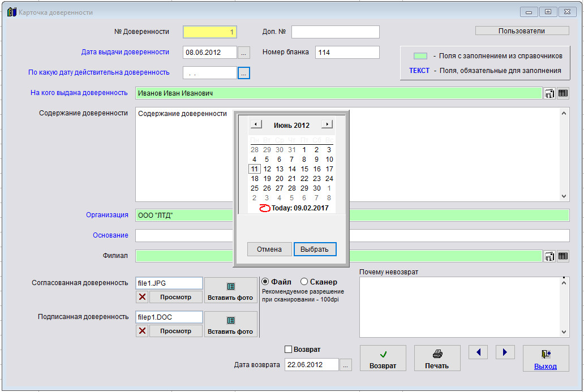Click scroll up arrow in Содержание доверенности area
This screenshot has width=584, height=392.
564,113
